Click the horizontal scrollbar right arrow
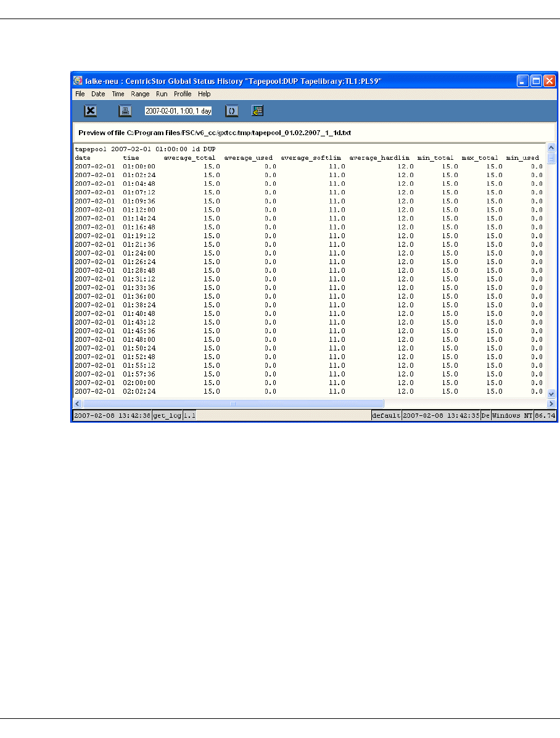Screen dimensions: 560x738 tap(551, 404)
